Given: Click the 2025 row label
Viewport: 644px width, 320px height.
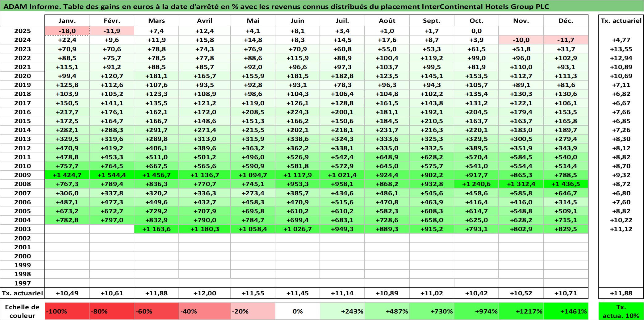Looking at the screenshot, I should [23, 31].
